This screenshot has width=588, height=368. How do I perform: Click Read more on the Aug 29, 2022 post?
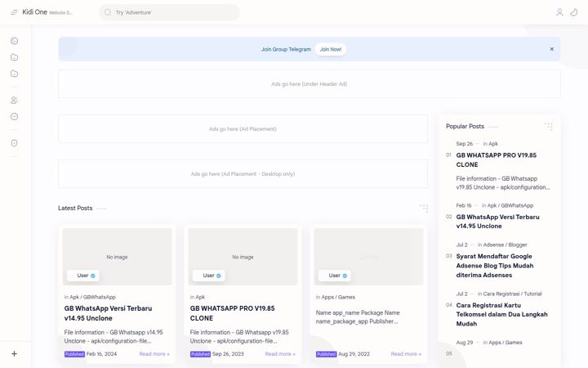pos(406,354)
